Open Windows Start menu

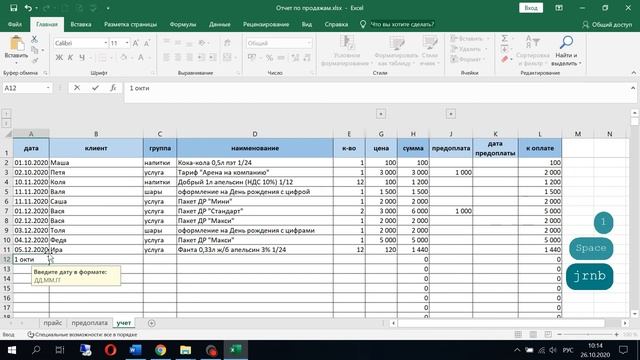tap(11, 350)
